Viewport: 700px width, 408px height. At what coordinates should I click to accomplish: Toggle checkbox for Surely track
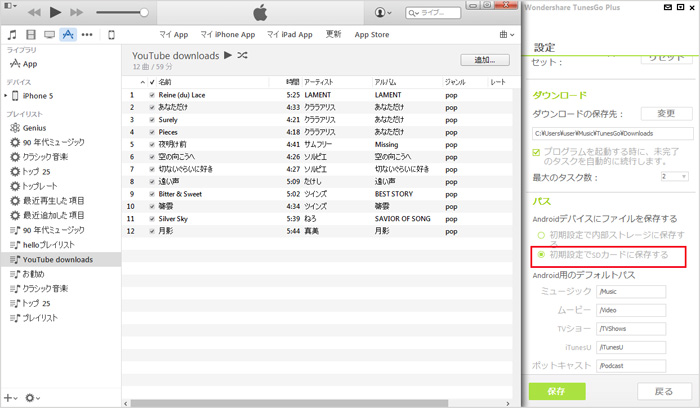152,120
